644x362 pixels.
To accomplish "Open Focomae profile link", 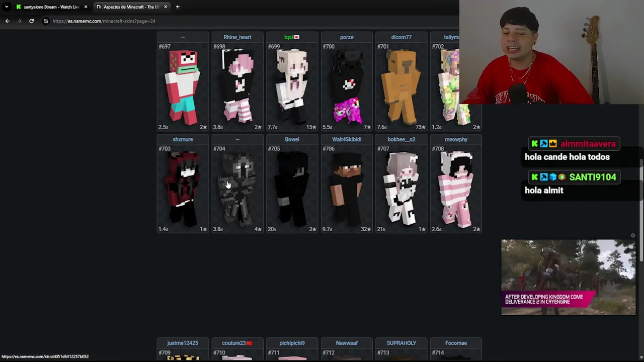I will [x=456, y=343].
